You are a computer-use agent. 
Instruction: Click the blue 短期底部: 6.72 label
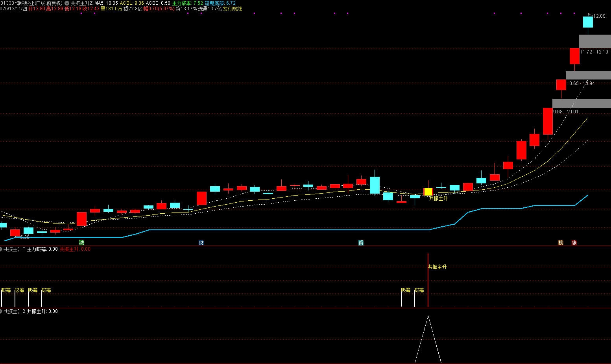click(220, 3)
